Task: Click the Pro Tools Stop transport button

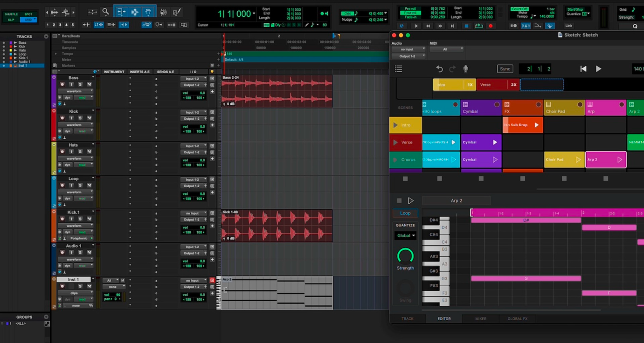Action: coord(466,26)
